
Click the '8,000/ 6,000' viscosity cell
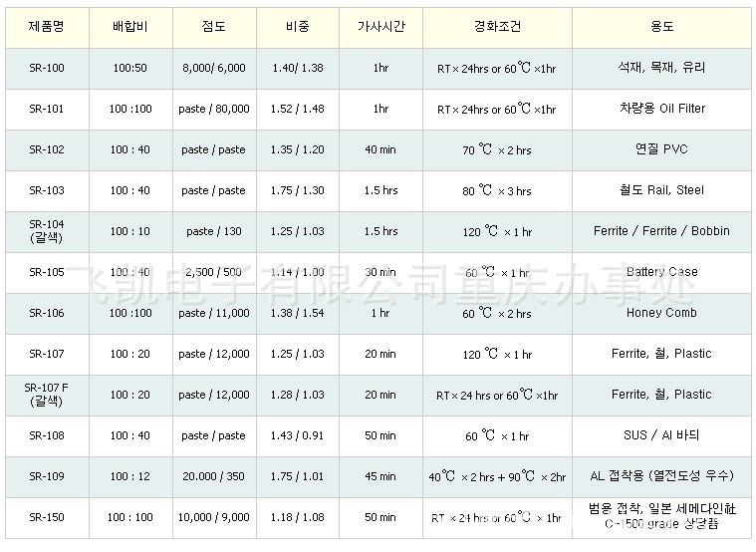pyautogui.click(x=214, y=68)
